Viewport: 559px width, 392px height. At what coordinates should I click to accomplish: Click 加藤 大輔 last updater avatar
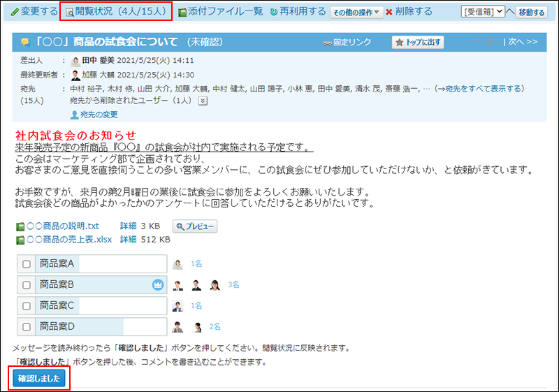pyautogui.click(x=75, y=75)
